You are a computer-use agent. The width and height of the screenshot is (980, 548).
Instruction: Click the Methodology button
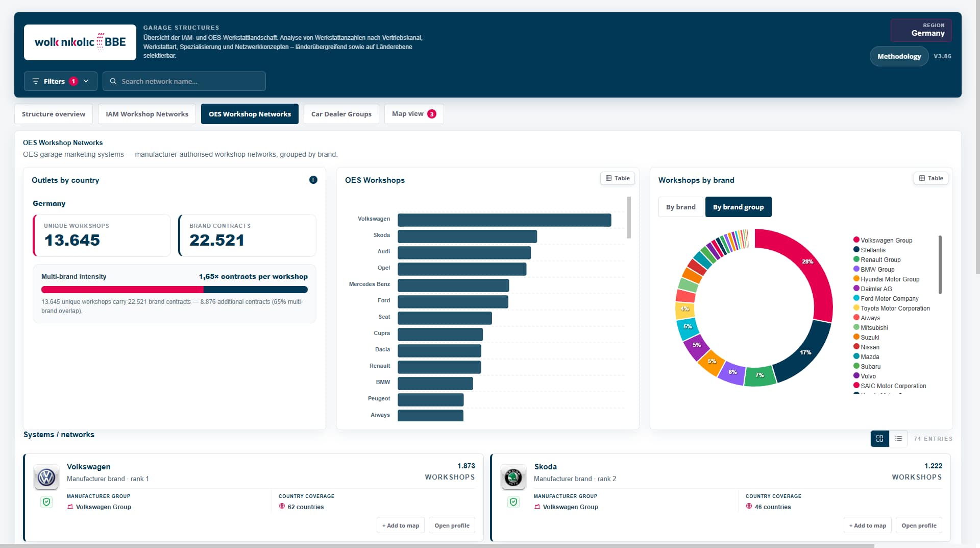click(x=899, y=56)
